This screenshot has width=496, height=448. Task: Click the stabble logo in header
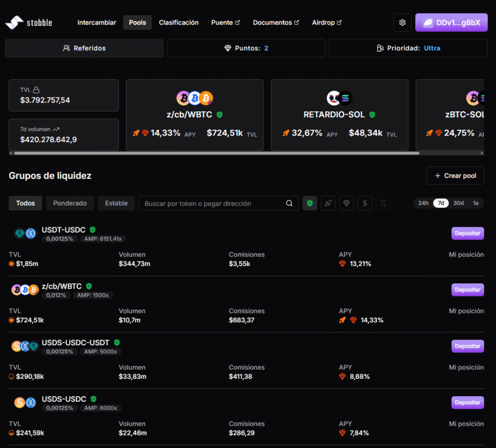tap(28, 22)
